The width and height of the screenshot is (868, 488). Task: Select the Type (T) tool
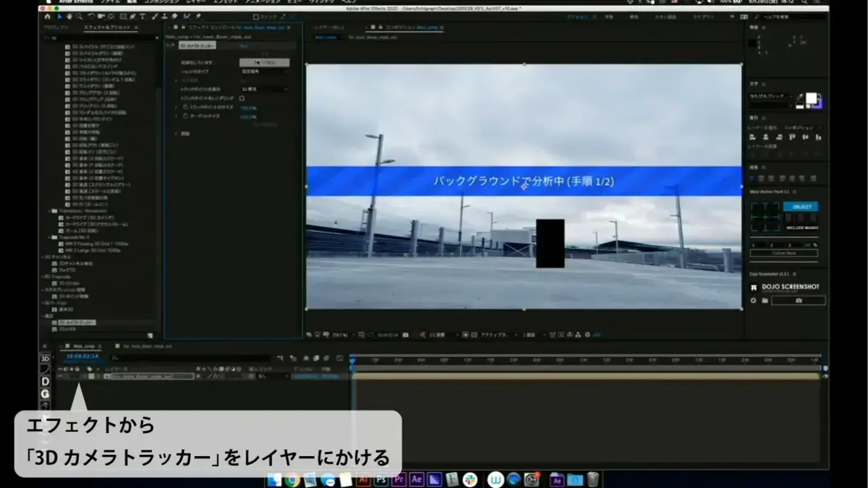pyautogui.click(x=142, y=17)
